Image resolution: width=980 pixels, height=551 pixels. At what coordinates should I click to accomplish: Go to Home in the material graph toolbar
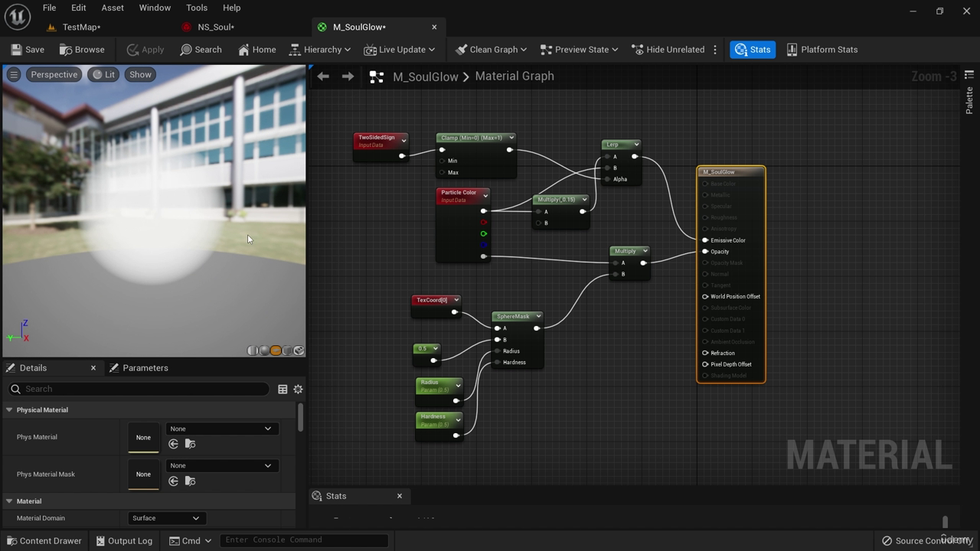256,50
